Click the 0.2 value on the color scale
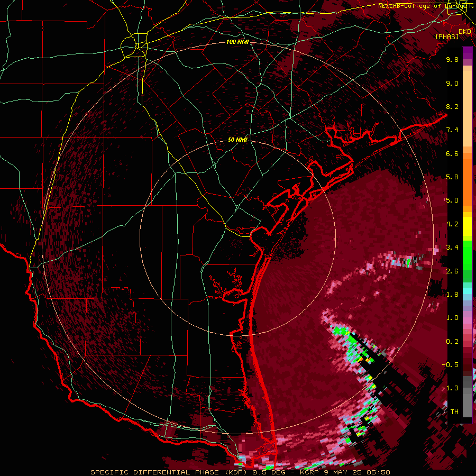 pyautogui.click(x=452, y=342)
